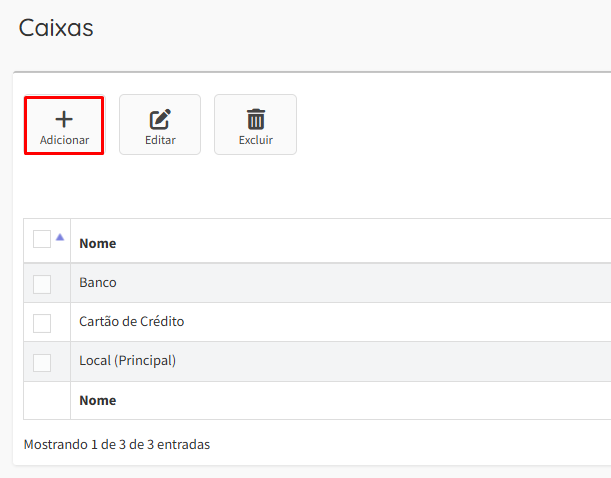The image size is (611, 478).
Task: Click the pencil edit icon
Action: point(160,119)
